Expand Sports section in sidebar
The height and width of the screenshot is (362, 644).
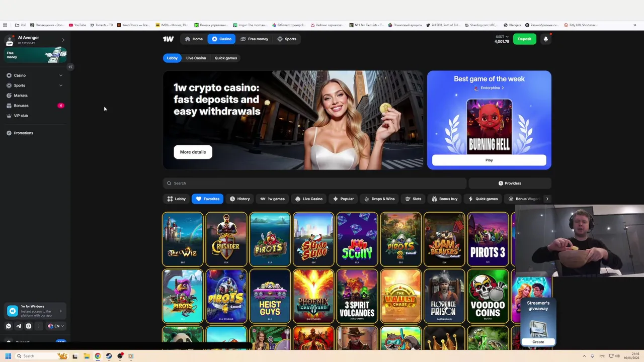tap(61, 85)
